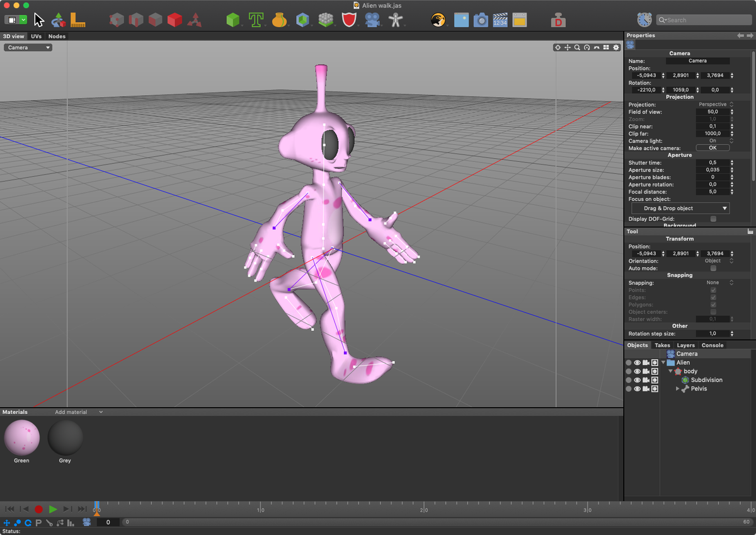Click the shield icon in the toolbar
The width and height of the screenshot is (756, 535).
349,20
